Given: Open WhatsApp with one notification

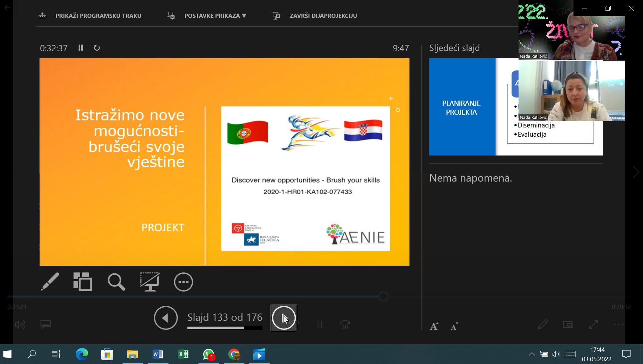Looking at the screenshot, I should (x=209, y=354).
